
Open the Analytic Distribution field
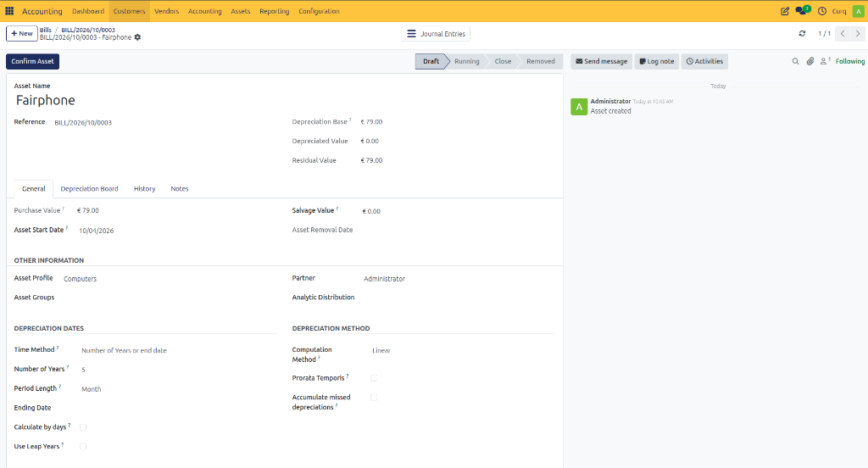tap(459, 298)
